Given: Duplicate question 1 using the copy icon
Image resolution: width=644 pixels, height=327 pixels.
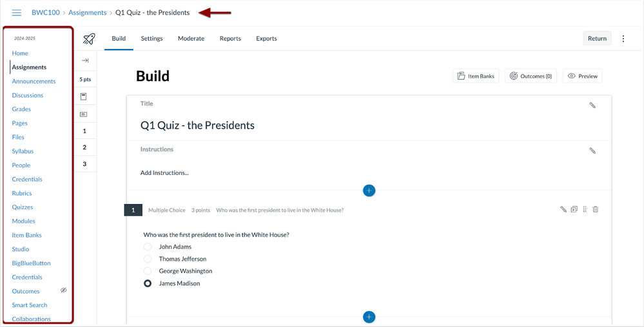Looking at the screenshot, I should pos(574,209).
